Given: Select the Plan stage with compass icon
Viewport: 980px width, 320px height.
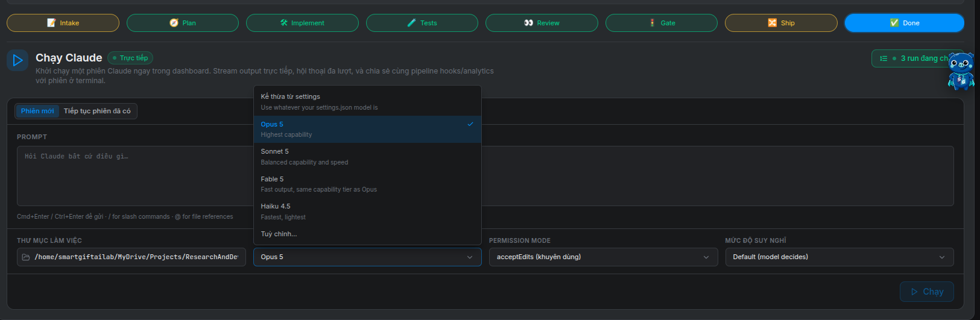Looking at the screenshot, I should pyautogui.click(x=183, y=23).
